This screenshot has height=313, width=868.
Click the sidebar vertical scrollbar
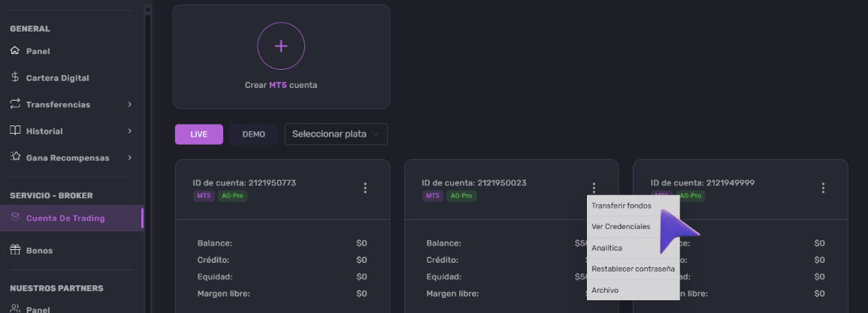click(148, 161)
